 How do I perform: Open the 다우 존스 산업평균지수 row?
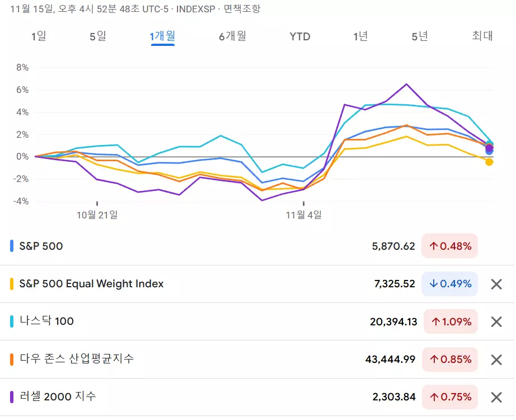tap(257, 360)
